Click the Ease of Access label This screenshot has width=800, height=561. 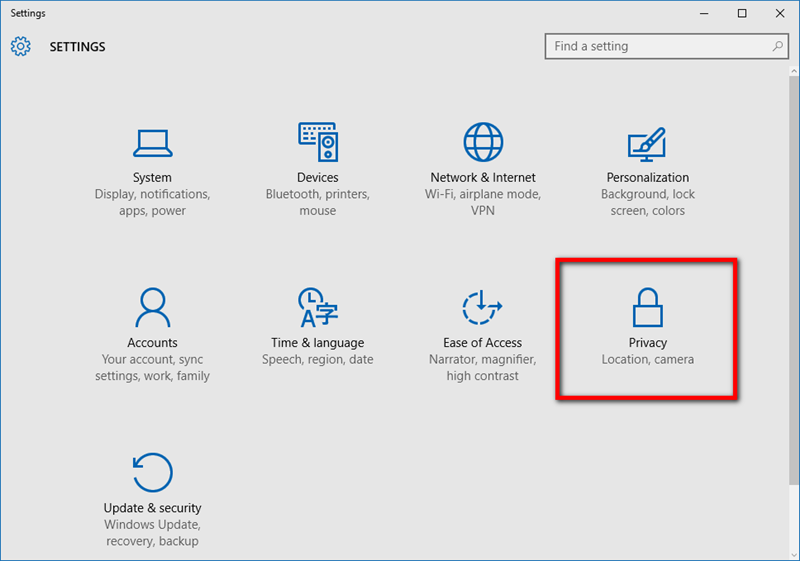pyautogui.click(x=482, y=343)
